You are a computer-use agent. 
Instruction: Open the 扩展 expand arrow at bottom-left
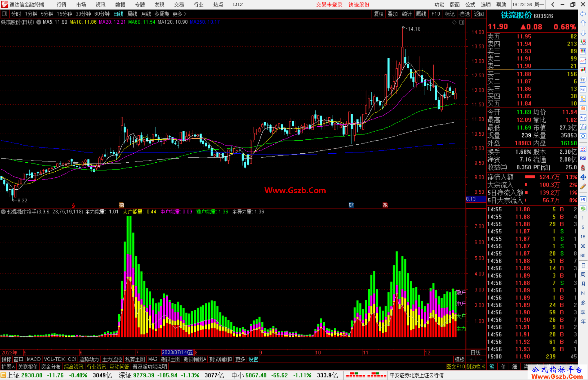[x=8, y=367]
